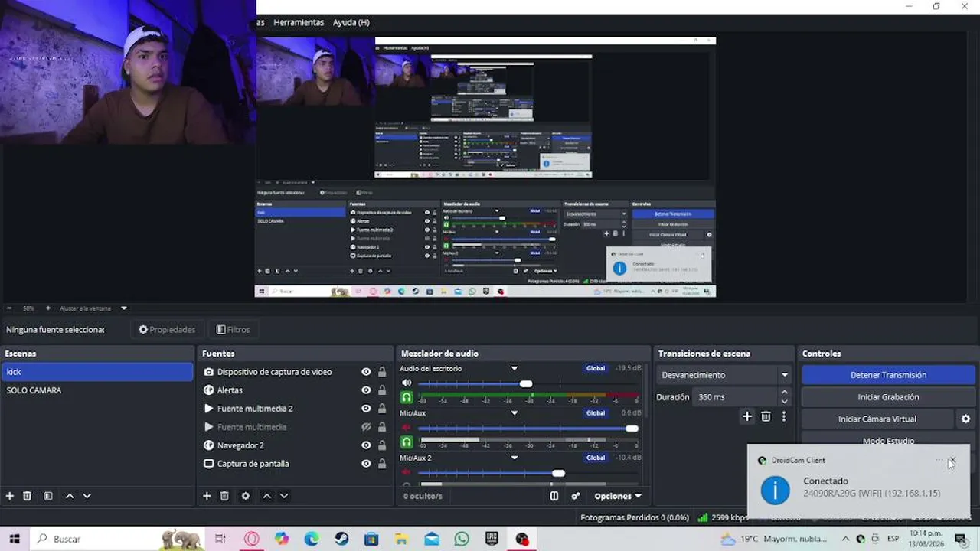This screenshot has width=980, height=551.
Task: Open the preview zoom scaling dropdown
Action: pyautogui.click(x=124, y=308)
